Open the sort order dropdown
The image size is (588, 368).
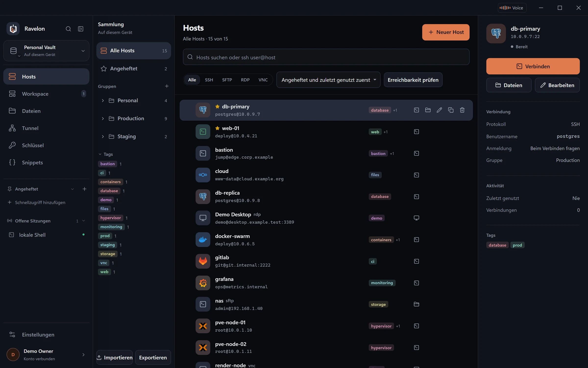click(328, 80)
